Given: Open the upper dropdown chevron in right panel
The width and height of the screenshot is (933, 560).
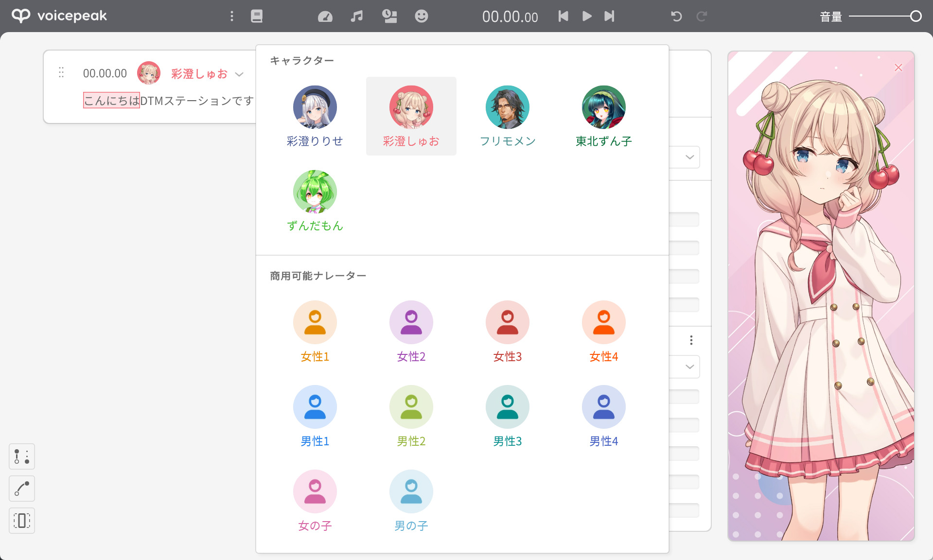Looking at the screenshot, I should (689, 157).
